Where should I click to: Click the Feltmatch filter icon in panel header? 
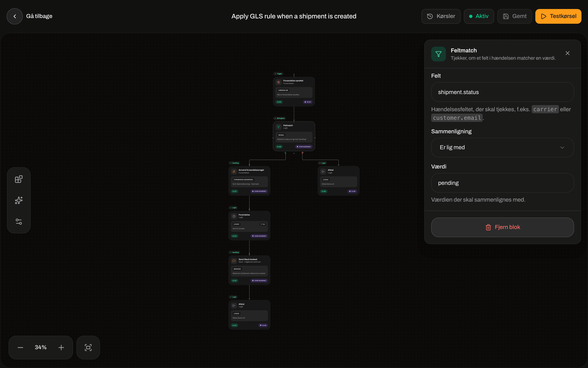438,54
